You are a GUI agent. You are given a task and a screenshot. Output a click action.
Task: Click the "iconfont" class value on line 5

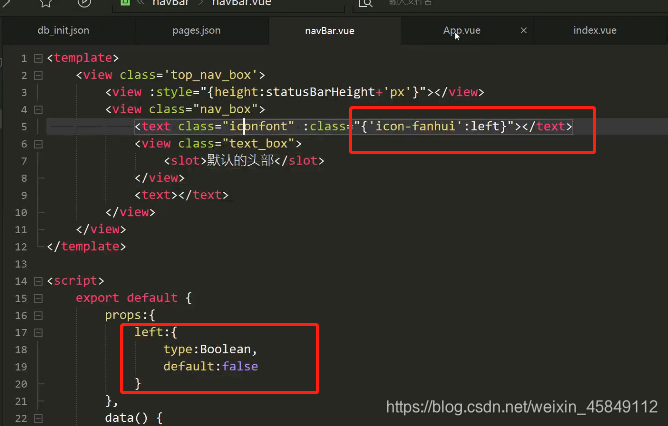258,127
